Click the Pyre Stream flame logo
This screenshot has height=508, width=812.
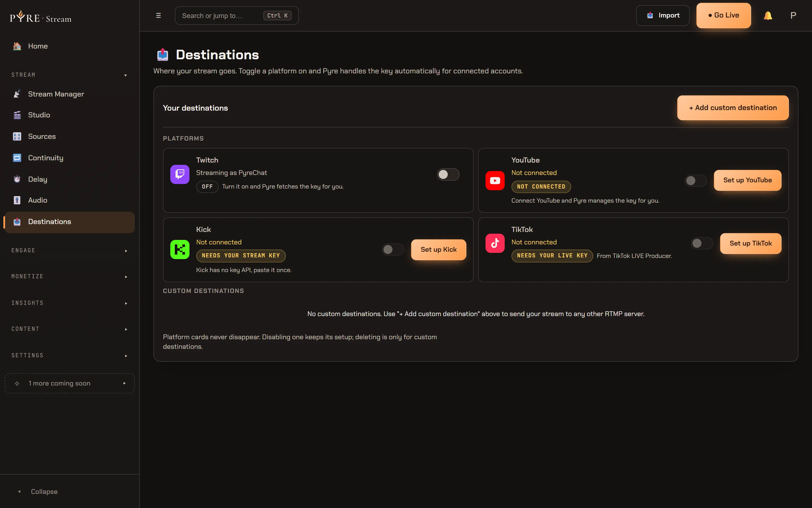tap(41, 17)
